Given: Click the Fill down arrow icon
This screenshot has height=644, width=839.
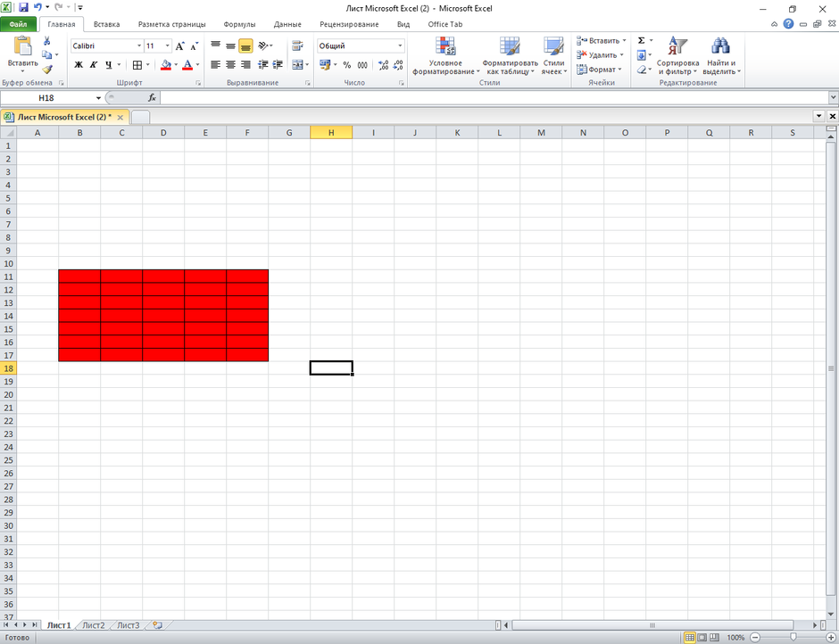Looking at the screenshot, I should (x=642, y=55).
